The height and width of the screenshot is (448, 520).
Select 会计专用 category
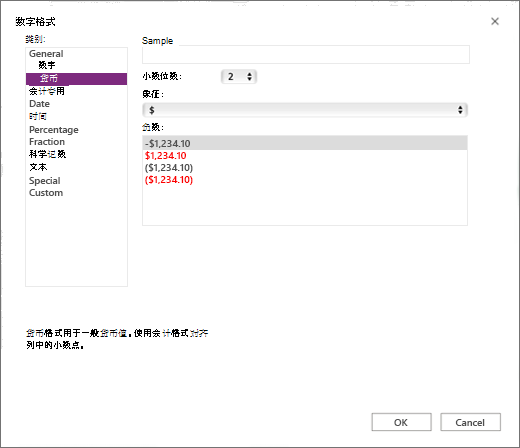[47, 91]
